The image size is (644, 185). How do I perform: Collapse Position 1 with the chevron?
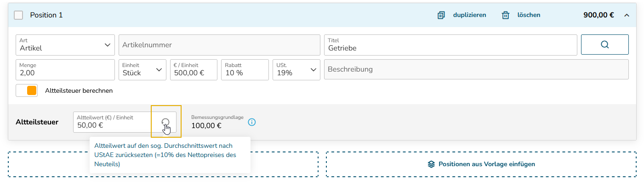click(626, 15)
